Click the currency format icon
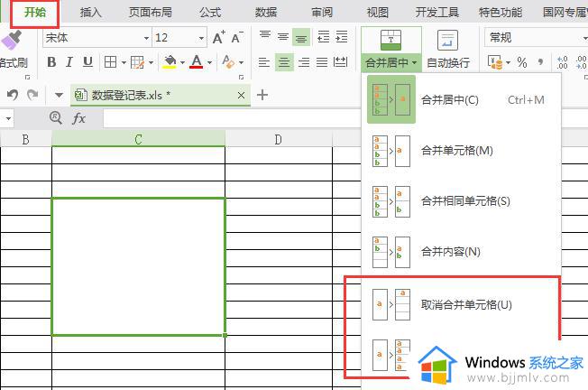This screenshot has height=390, width=588. coord(495,62)
